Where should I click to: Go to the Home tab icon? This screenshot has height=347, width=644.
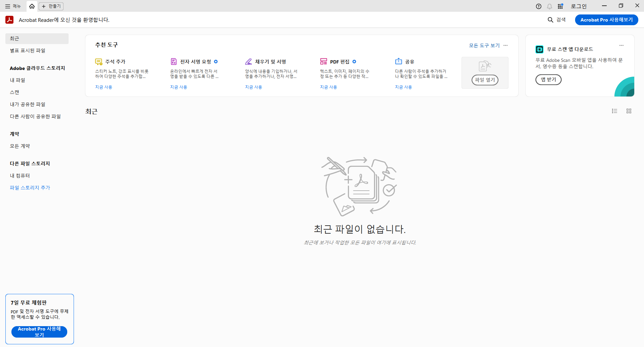32,6
